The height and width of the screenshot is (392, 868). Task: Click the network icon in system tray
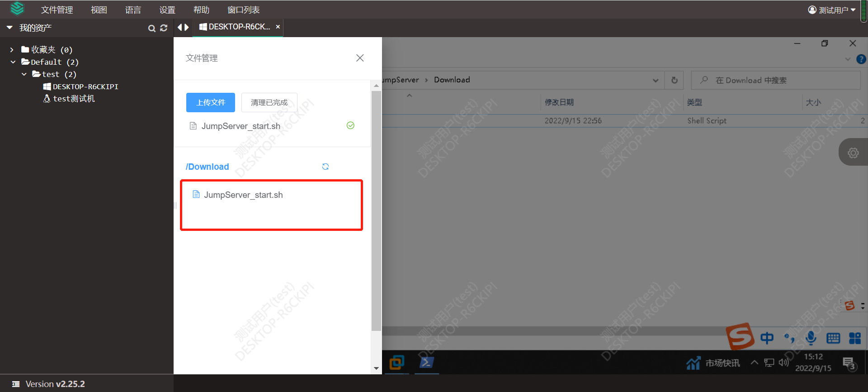click(x=769, y=363)
